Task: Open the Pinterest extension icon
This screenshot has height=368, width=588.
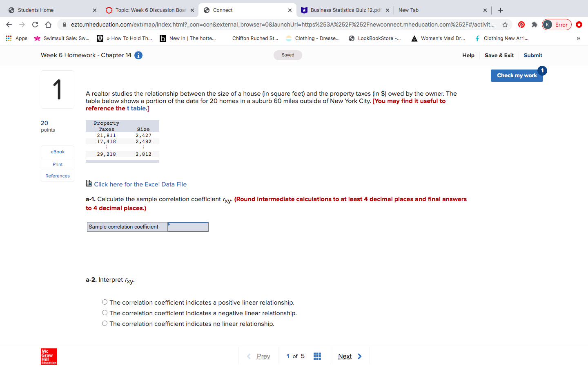Action: [521, 25]
